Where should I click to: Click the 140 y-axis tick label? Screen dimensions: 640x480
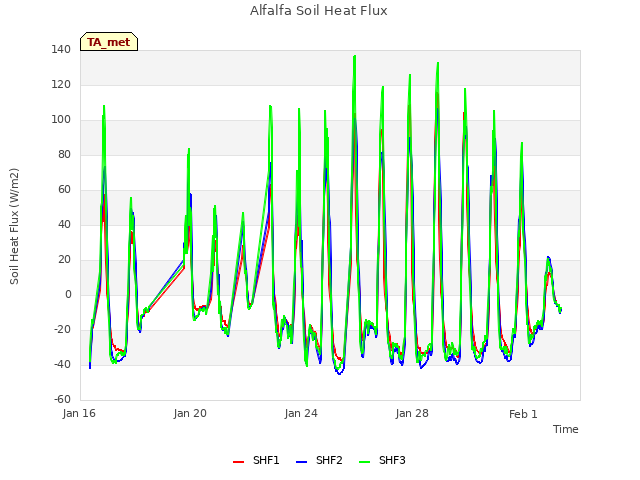(61, 50)
